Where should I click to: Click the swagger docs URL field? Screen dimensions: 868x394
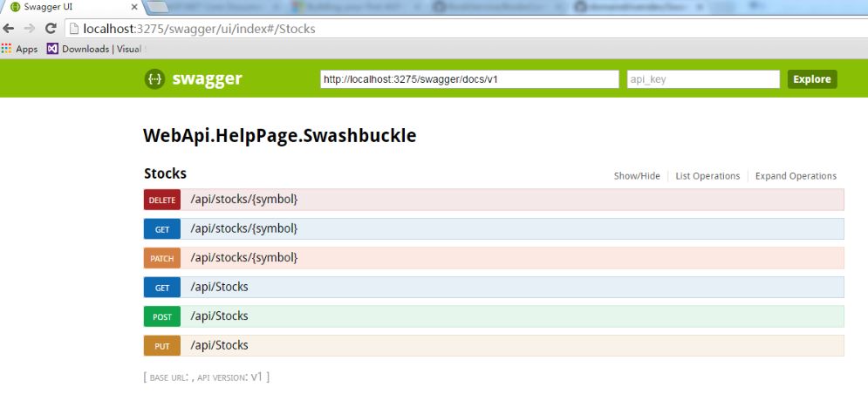click(x=469, y=79)
